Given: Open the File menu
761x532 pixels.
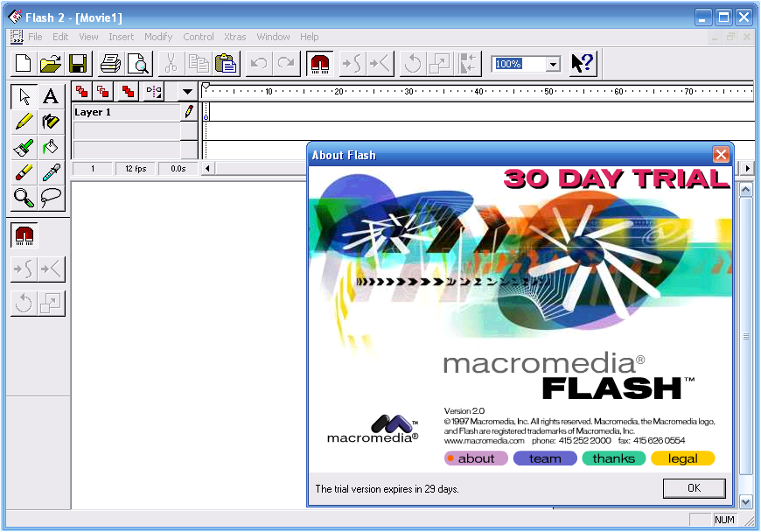Looking at the screenshot, I should point(35,37).
